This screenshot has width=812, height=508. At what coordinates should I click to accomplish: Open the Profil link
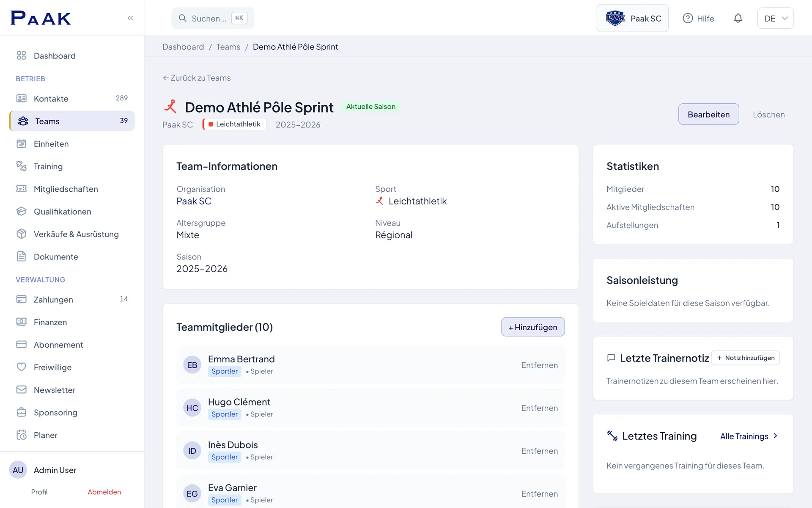(x=39, y=492)
